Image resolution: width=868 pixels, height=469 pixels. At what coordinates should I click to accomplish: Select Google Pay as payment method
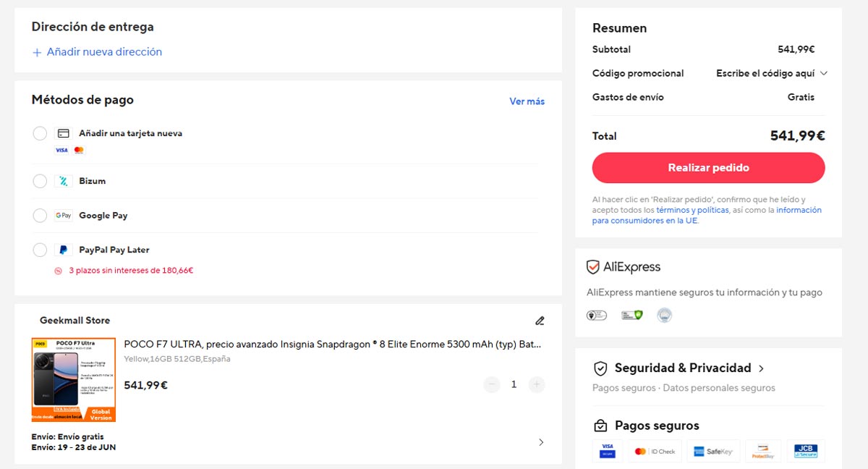[40, 215]
